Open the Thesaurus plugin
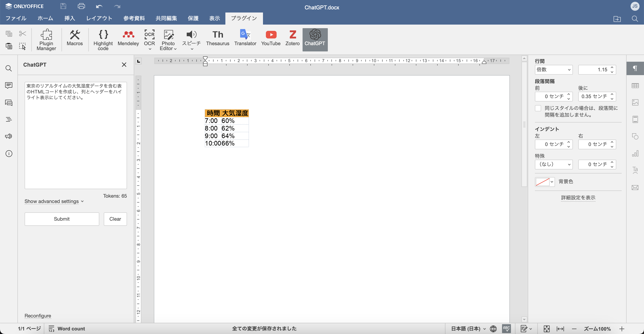The width and height of the screenshot is (644, 334). [x=218, y=38]
